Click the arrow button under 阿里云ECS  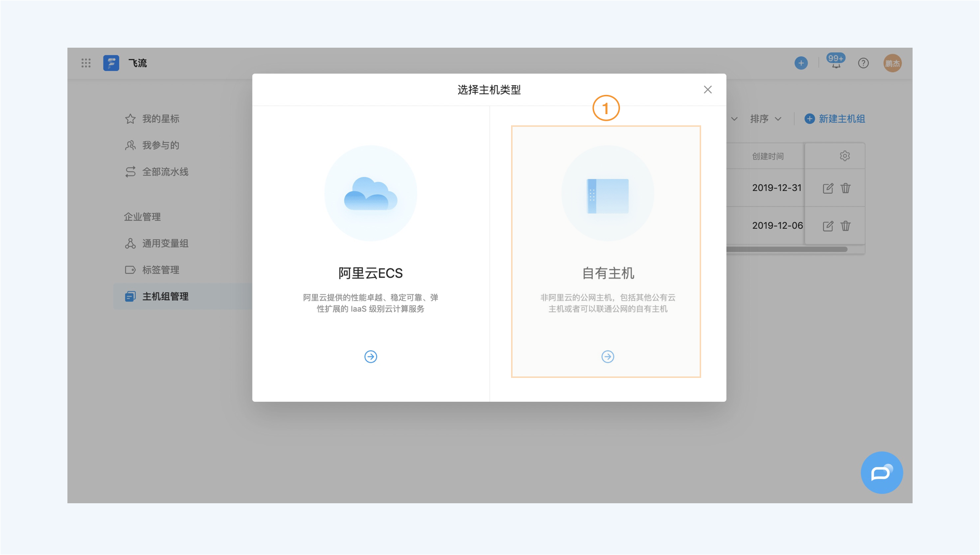pos(371,357)
